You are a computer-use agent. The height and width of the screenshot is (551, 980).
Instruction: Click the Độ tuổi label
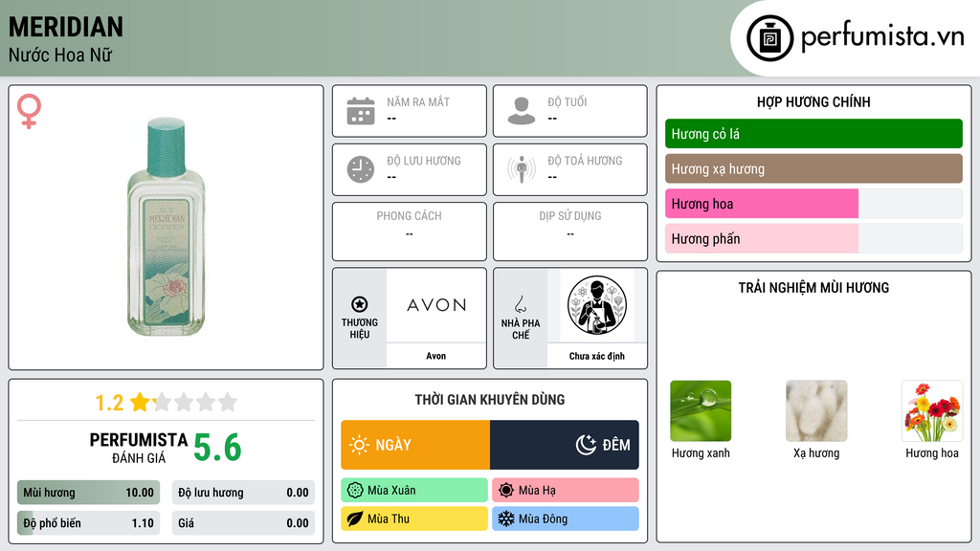[568, 101]
